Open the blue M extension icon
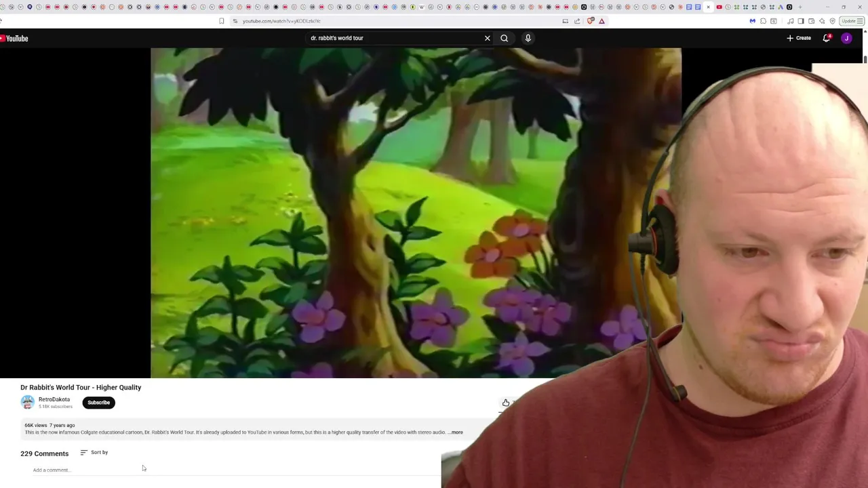This screenshot has height=488, width=868. click(x=752, y=21)
